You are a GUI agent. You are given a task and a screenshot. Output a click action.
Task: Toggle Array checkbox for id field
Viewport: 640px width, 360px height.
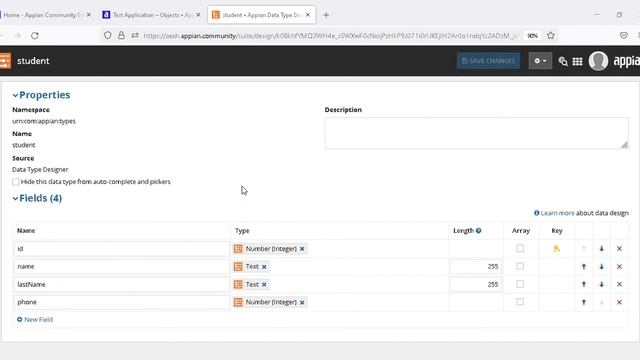520,248
